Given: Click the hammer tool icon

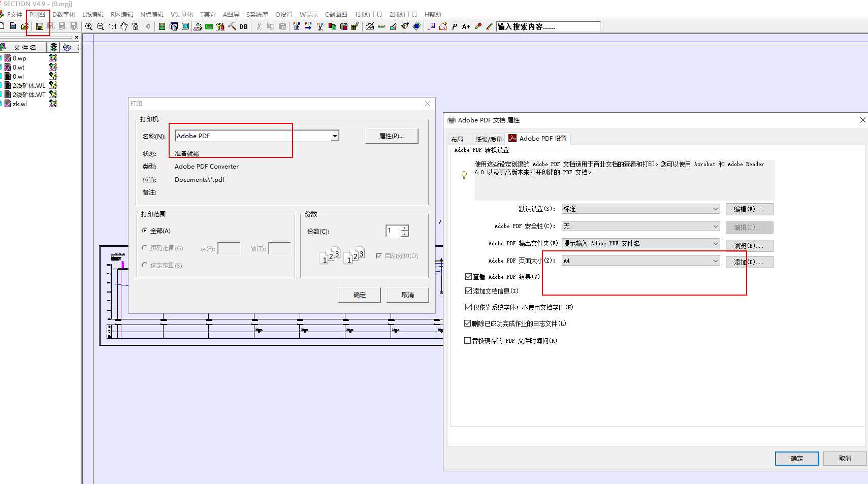Looking at the screenshot, I should [x=232, y=26].
